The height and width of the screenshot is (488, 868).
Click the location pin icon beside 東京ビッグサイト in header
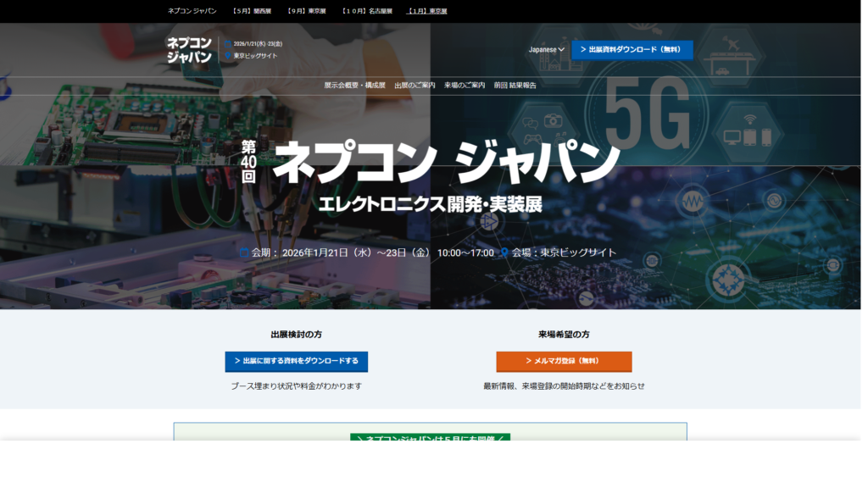click(x=227, y=55)
